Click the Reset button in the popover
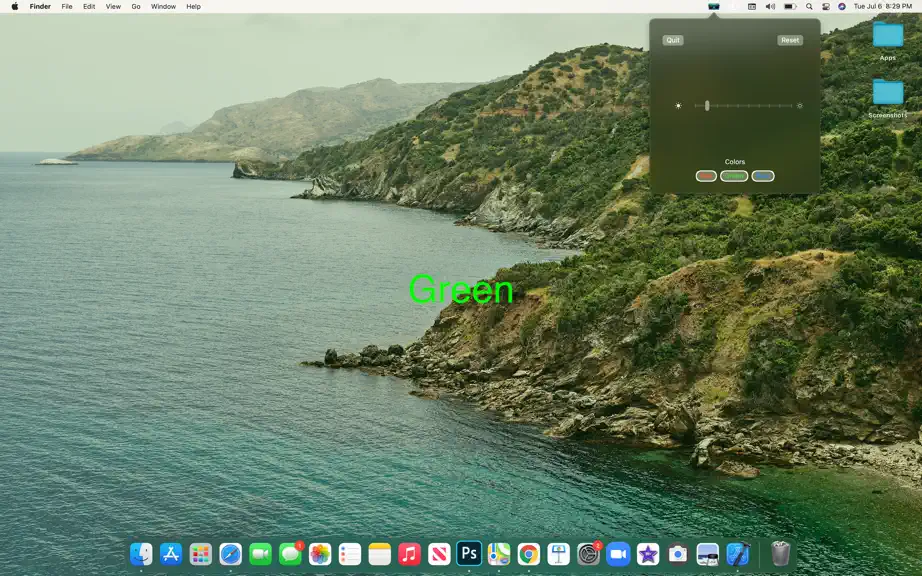The image size is (922, 576). pos(790,40)
